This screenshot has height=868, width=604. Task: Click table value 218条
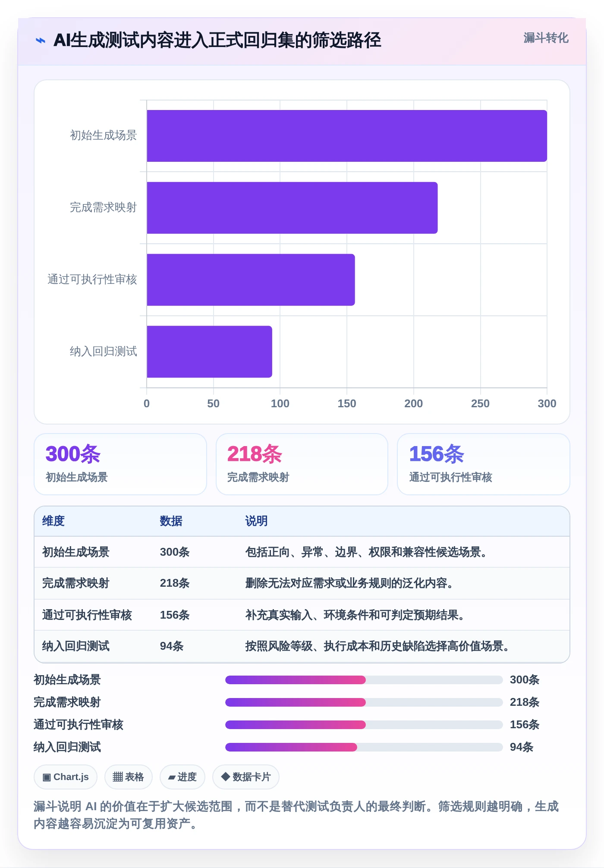pos(175,583)
